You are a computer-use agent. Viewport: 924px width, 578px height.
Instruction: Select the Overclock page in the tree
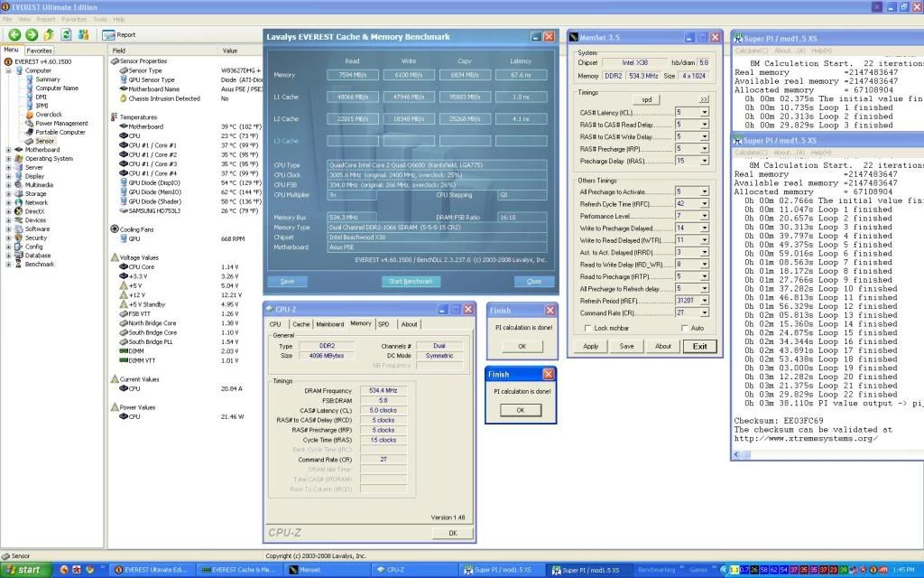pyautogui.click(x=49, y=115)
